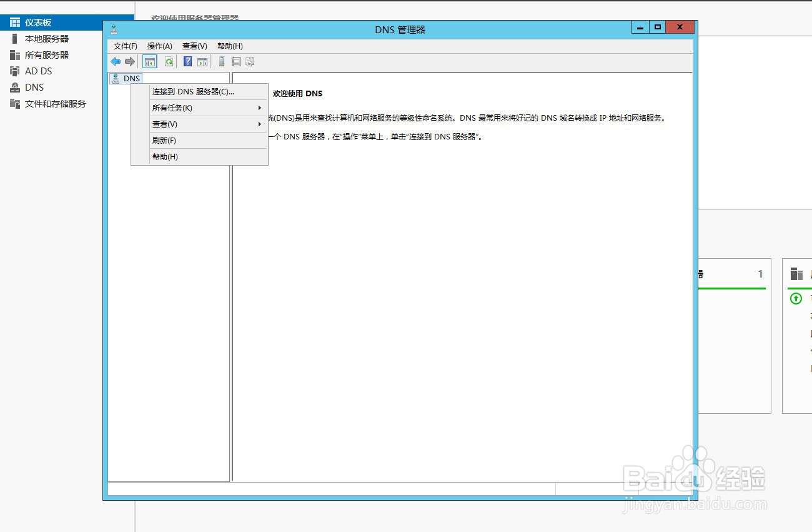Minimize the DNS Manager window
The image size is (812, 532).
coord(640,28)
